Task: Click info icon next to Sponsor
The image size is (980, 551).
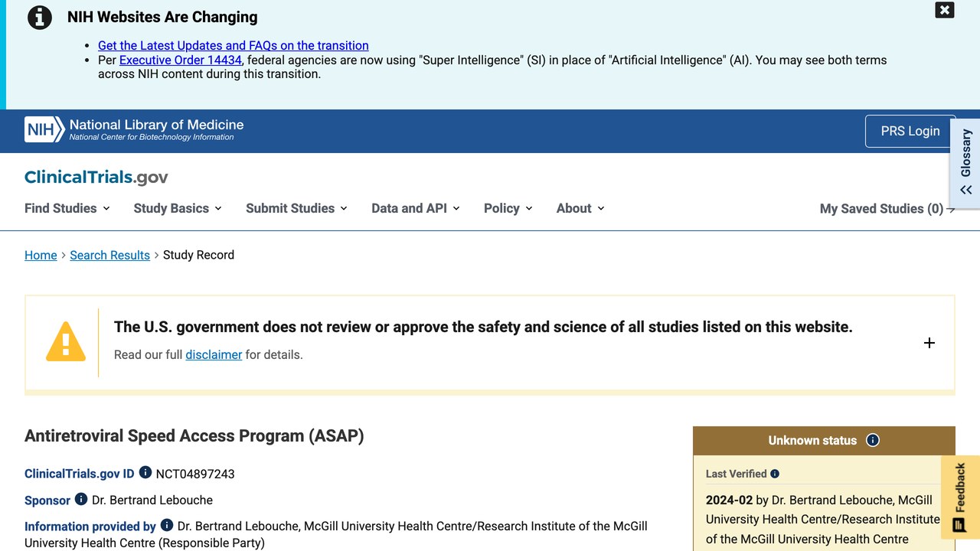Action: point(81,499)
